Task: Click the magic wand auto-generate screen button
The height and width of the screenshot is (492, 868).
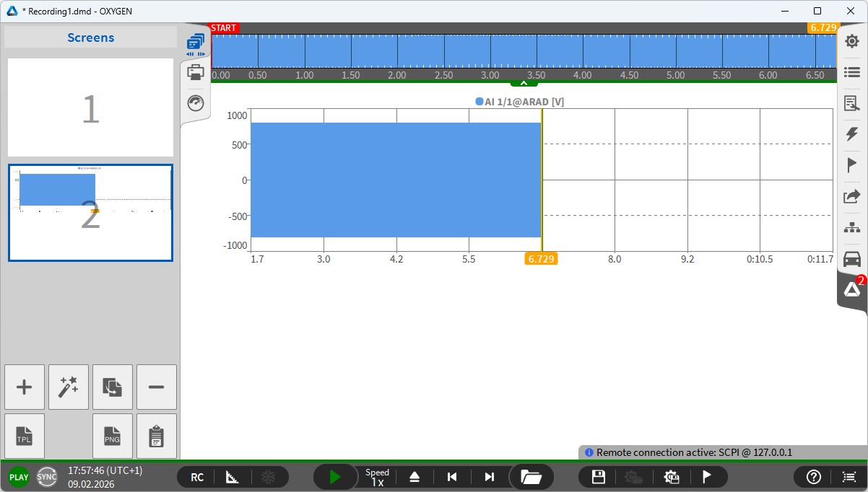Action: tap(69, 387)
